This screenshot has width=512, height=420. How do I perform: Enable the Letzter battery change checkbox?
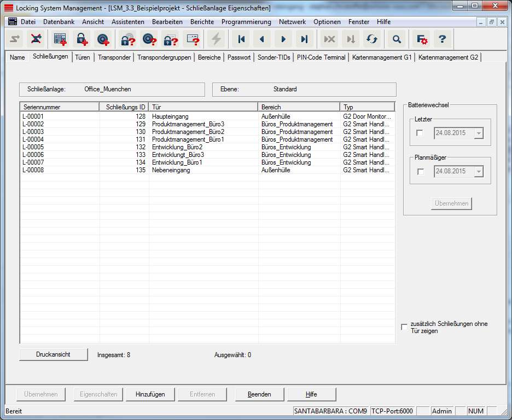pyautogui.click(x=420, y=133)
